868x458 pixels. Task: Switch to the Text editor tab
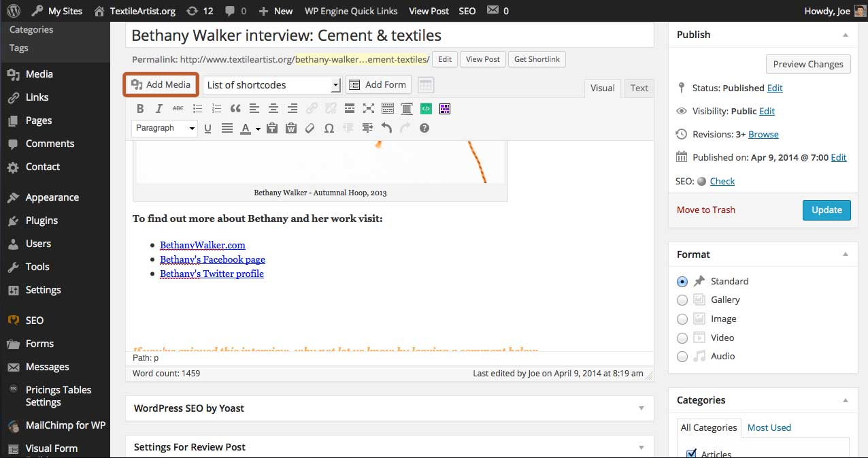click(x=639, y=88)
